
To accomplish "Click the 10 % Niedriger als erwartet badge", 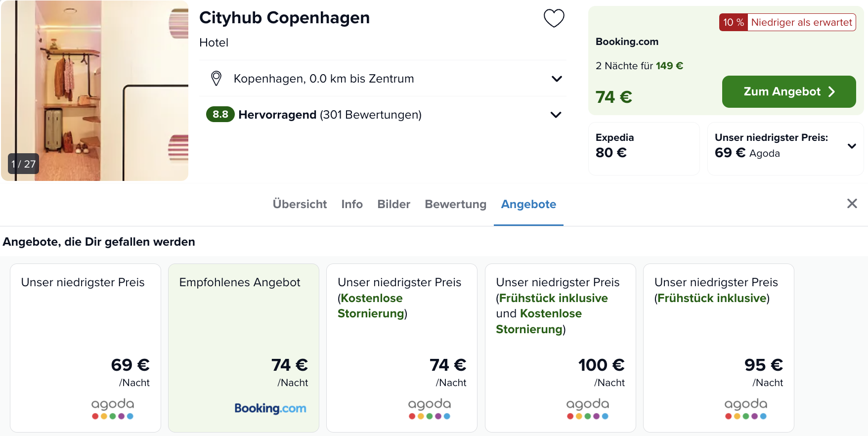I will tap(787, 22).
